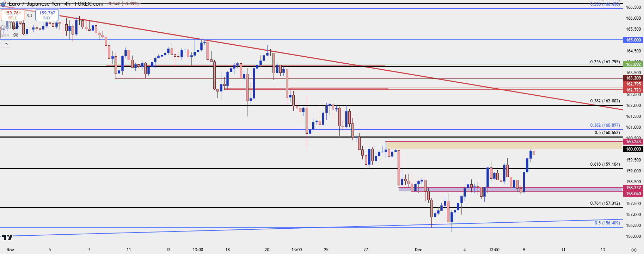
Task: Click the purple support zone rectangle near 158.237
Action: coord(511,190)
